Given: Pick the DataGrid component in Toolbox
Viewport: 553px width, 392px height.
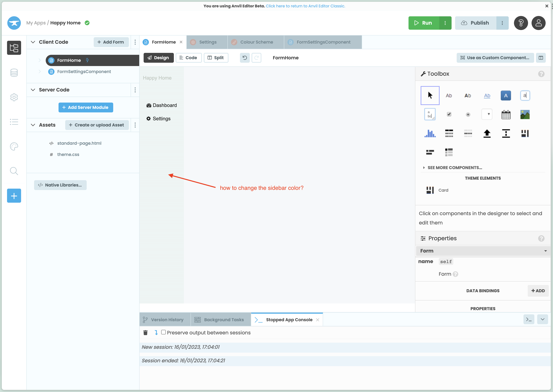Looking at the screenshot, I should [x=449, y=133].
